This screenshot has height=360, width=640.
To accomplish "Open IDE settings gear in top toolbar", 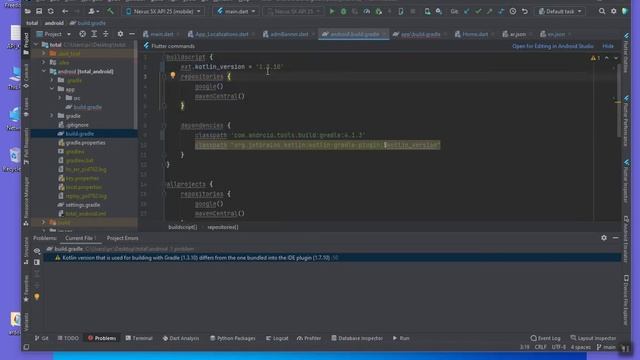I will tap(613, 11).
